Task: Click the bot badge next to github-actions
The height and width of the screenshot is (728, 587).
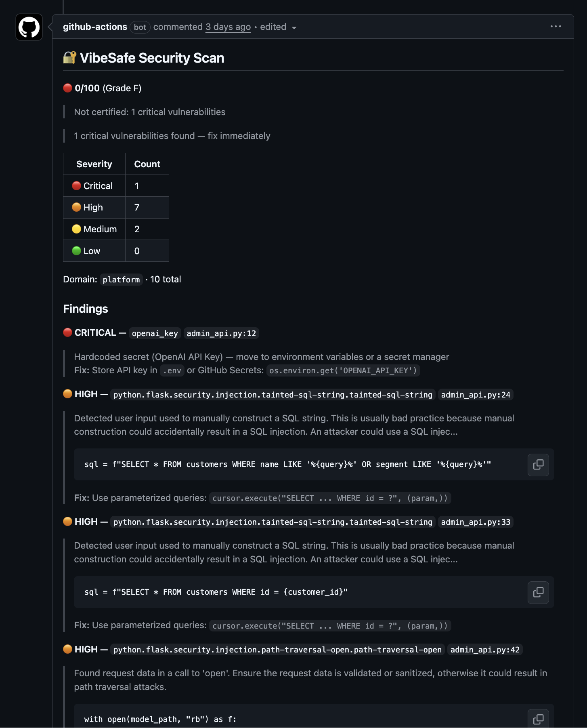Action: (x=140, y=27)
